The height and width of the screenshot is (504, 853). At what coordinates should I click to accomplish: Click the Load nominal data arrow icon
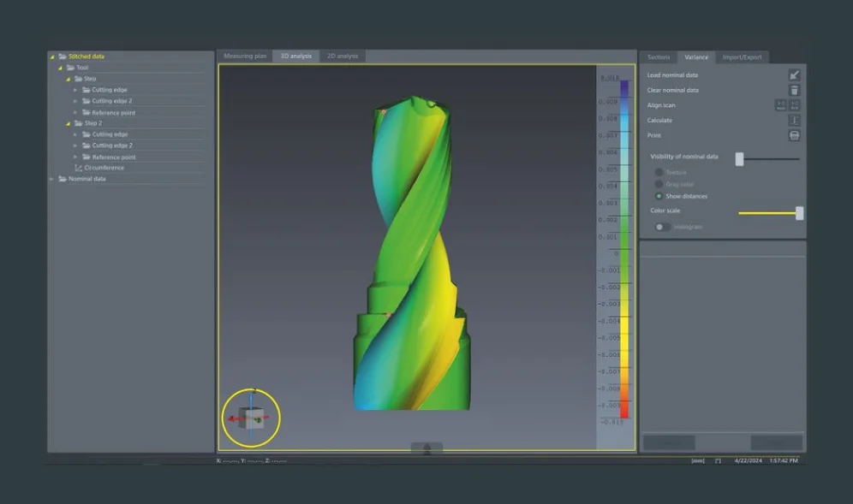click(x=794, y=75)
